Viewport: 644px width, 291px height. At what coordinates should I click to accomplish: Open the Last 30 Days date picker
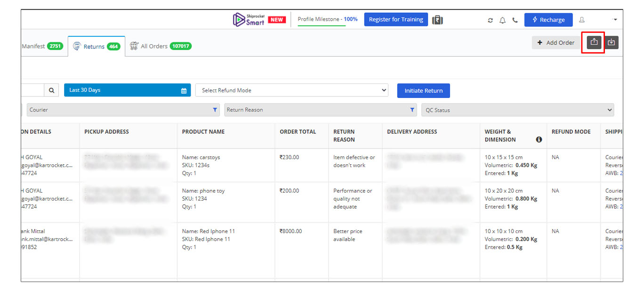128,90
